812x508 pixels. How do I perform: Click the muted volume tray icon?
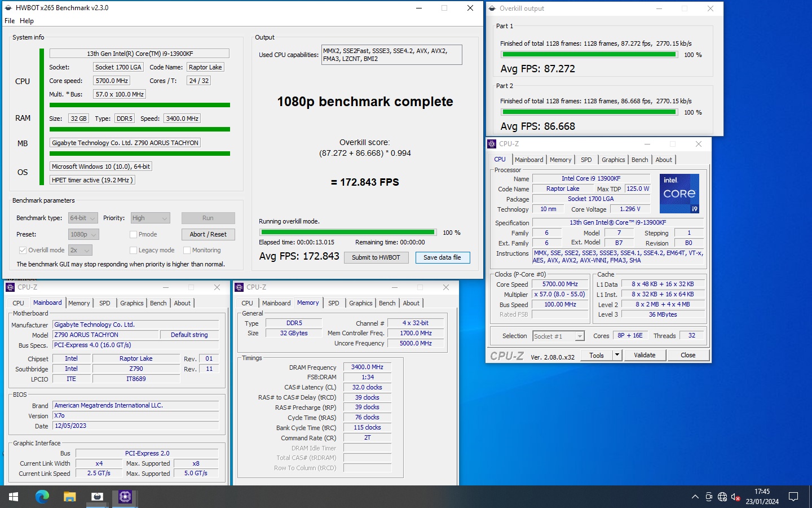(x=735, y=497)
